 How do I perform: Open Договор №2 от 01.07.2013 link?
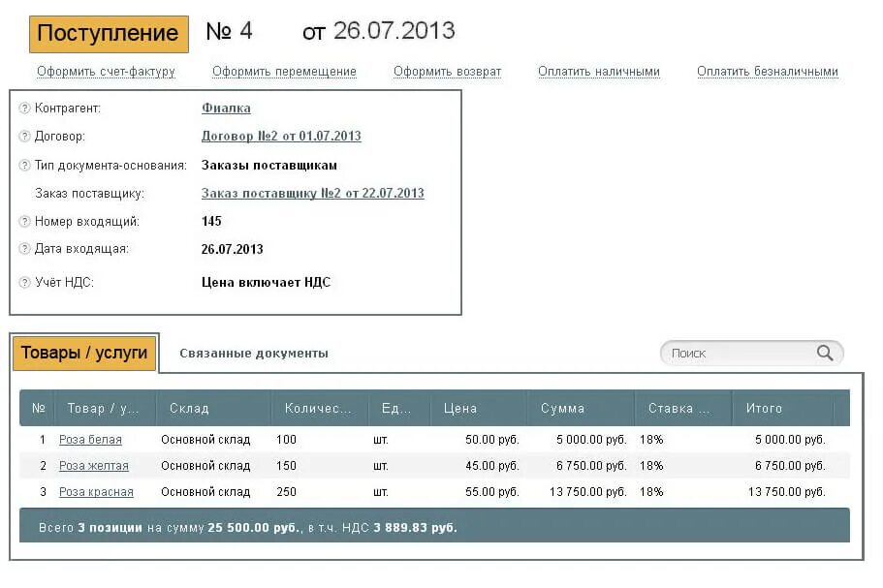pos(281,137)
